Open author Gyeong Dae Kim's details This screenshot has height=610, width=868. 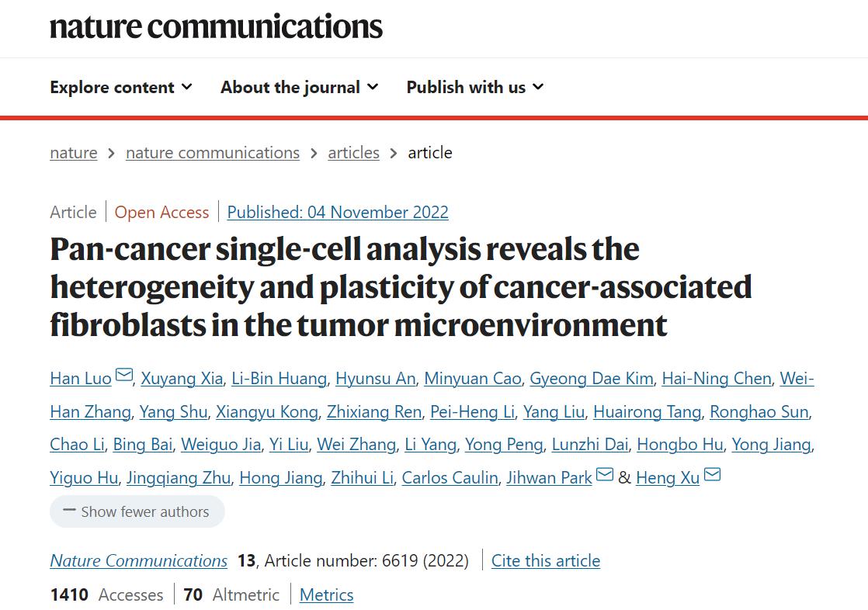tap(591, 379)
